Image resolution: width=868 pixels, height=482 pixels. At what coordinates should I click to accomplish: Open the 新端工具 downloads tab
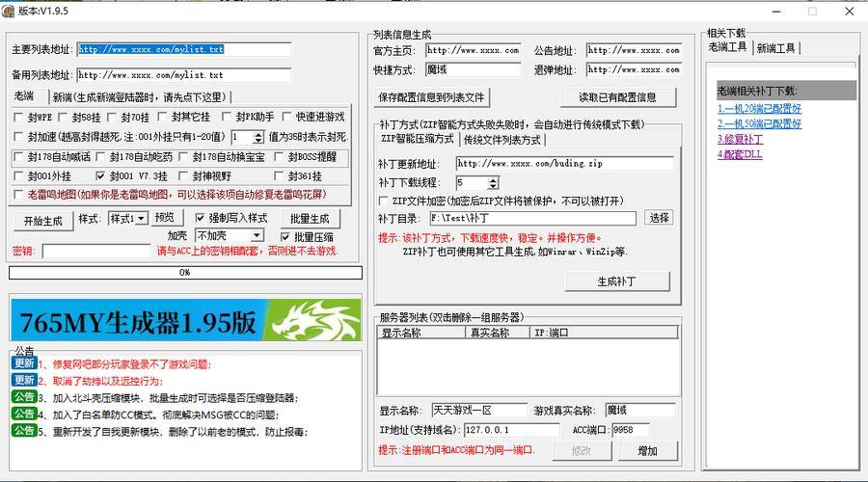(x=775, y=47)
